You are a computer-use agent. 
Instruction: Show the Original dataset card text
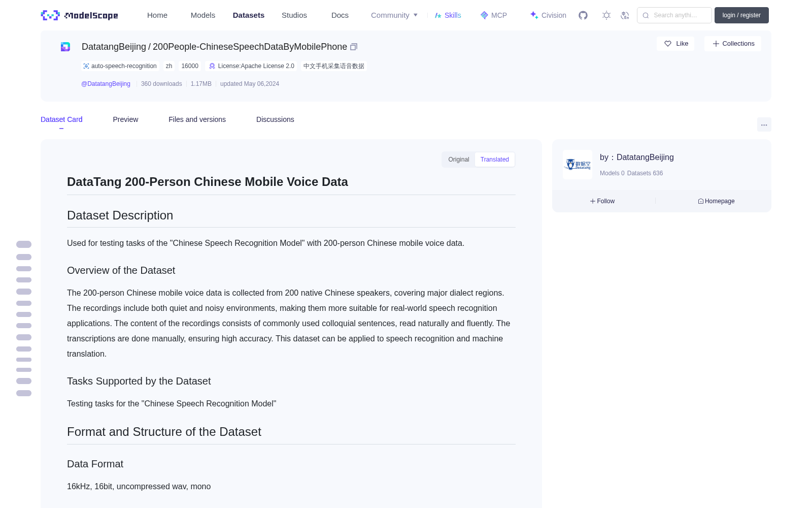[x=459, y=160]
